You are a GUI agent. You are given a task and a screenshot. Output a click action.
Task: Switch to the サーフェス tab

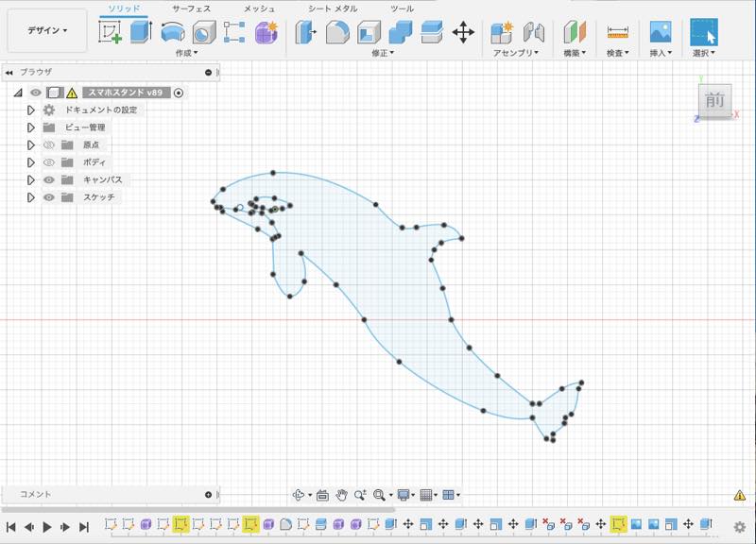click(x=191, y=8)
